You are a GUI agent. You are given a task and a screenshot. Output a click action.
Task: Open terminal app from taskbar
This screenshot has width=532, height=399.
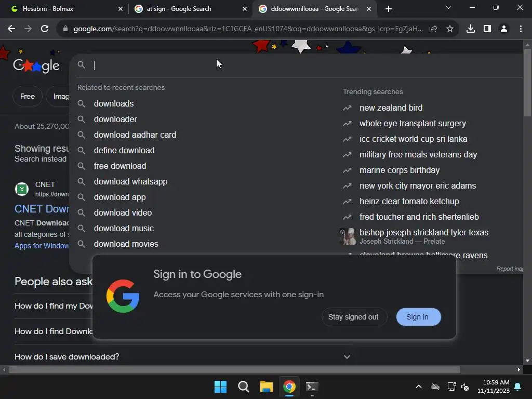click(312, 387)
